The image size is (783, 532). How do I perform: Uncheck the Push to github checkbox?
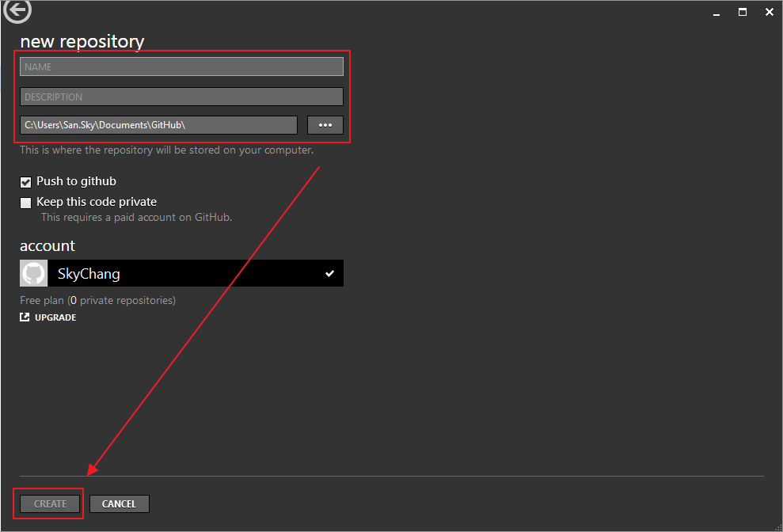coord(25,182)
